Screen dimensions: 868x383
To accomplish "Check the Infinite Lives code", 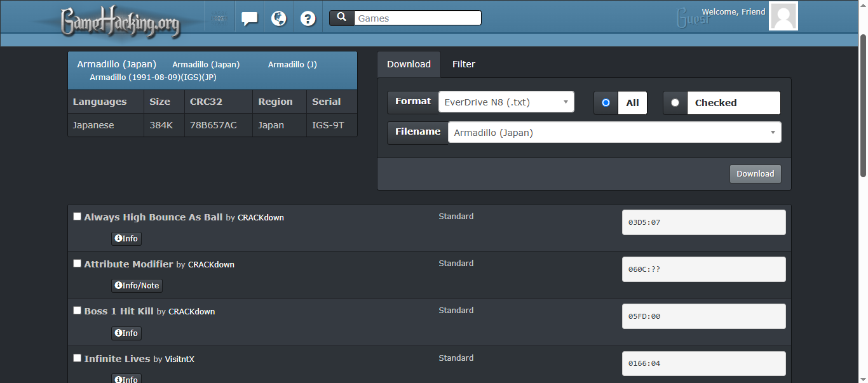I will pyautogui.click(x=78, y=358).
